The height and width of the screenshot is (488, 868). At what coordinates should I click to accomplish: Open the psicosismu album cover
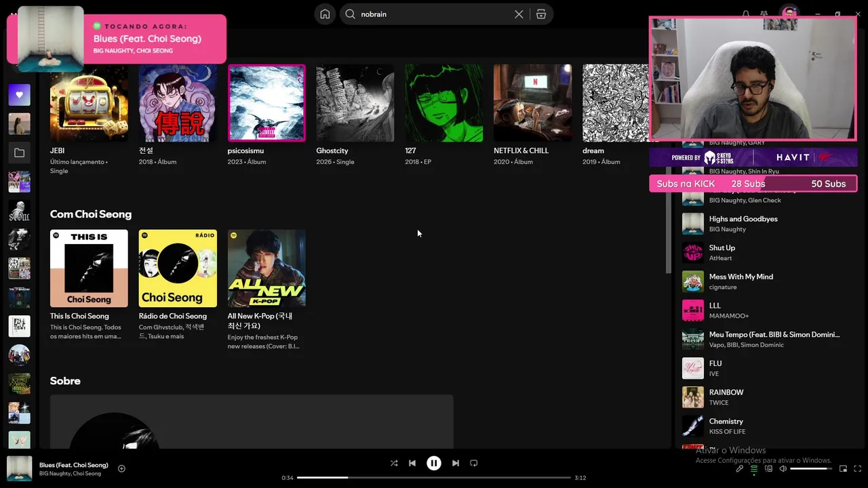click(267, 103)
